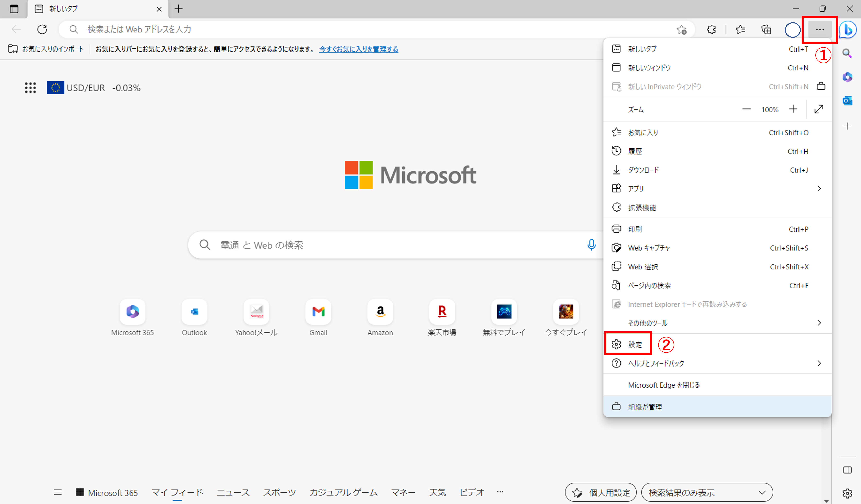Click お気に入りのインポート in favorites bar
Screen dimensions: 861x504
(x=46, y=49)
